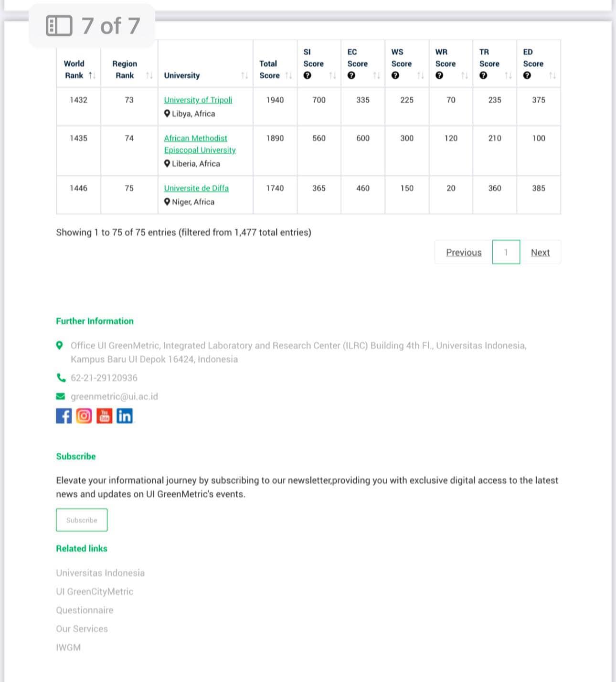Go to the Previous page
This screenshot has height=682, width=616.
[464, 252]
